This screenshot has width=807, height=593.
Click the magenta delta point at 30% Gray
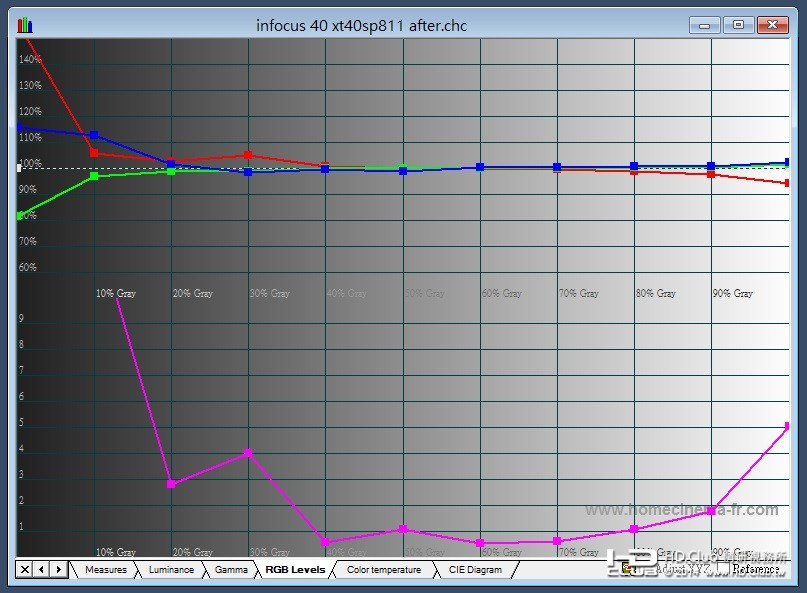[x=248, y=453]
